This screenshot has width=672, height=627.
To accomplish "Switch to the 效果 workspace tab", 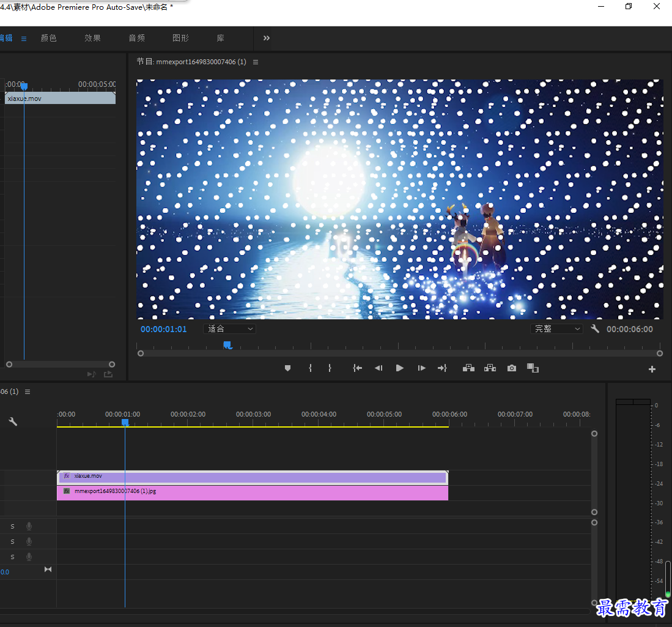I will [92, 38].
